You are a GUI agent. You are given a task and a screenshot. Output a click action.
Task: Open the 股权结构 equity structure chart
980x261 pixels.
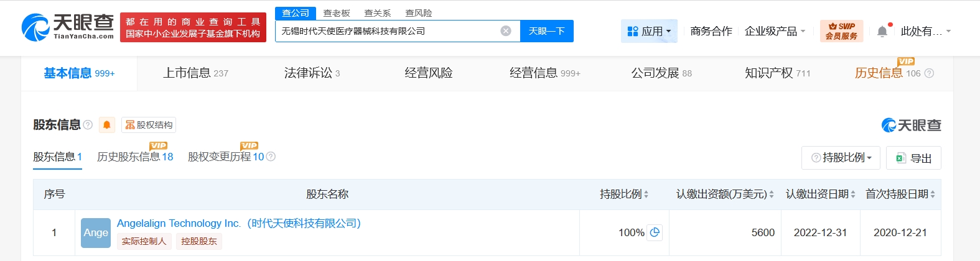click(x=149, y=125)
